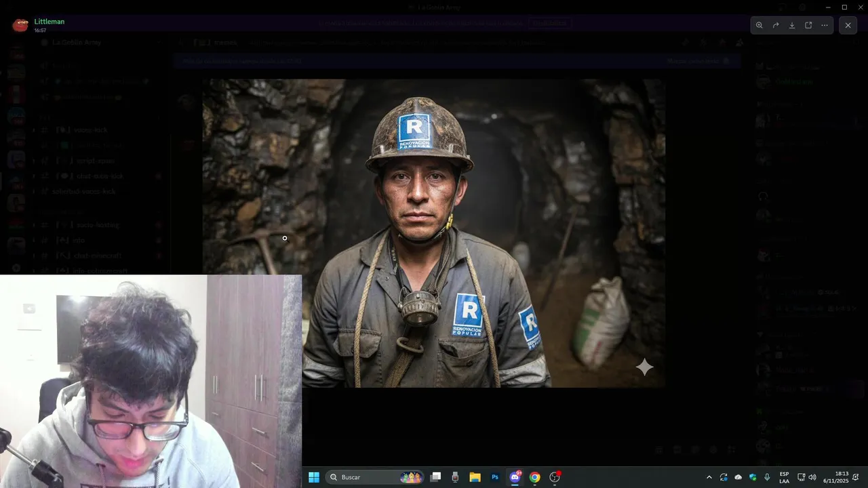Click the microphone tray icon
Viewport: 868px width, 488px height.
tap(767, 477)
